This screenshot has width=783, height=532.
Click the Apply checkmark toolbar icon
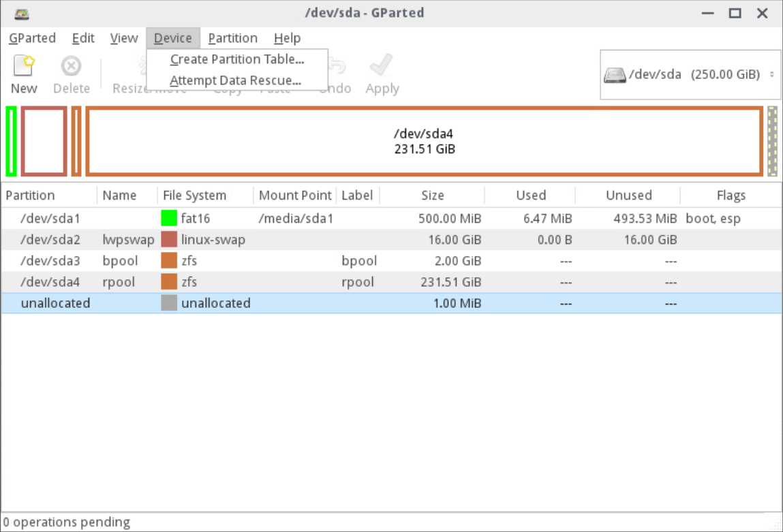coord(382,67)
